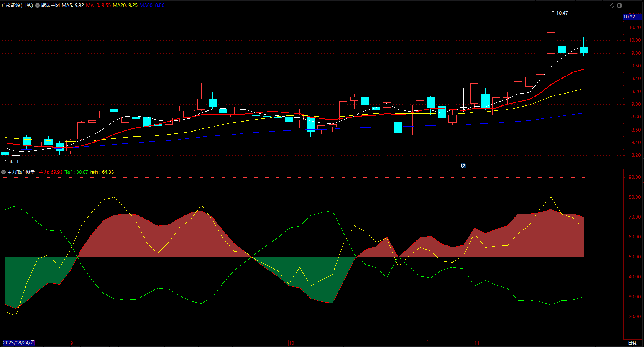644x347 pixels.
Task: Click the 50.00 level on the indicator axis
Action: coord(635,257)
